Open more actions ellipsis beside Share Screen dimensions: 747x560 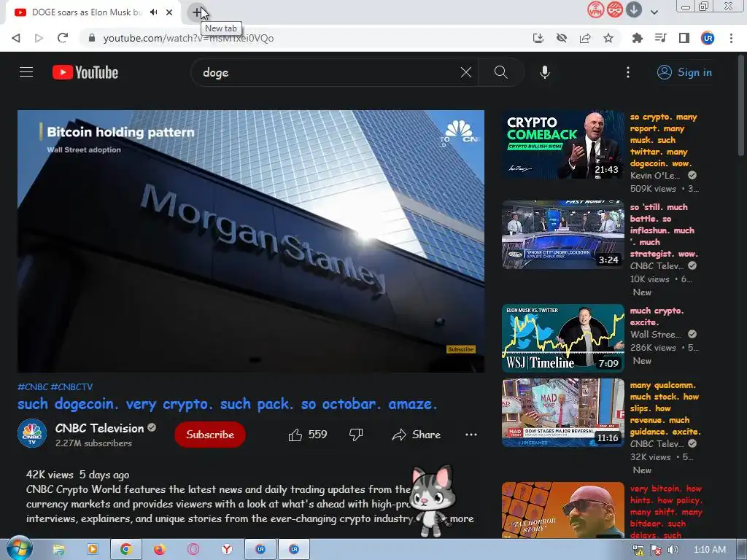471,435
